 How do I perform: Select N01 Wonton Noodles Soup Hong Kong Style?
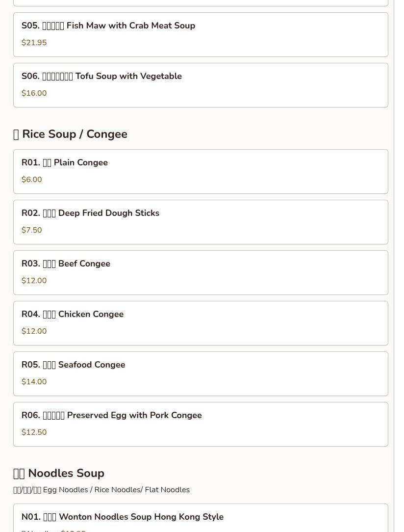pyautogui.click(x=122, y=517)
